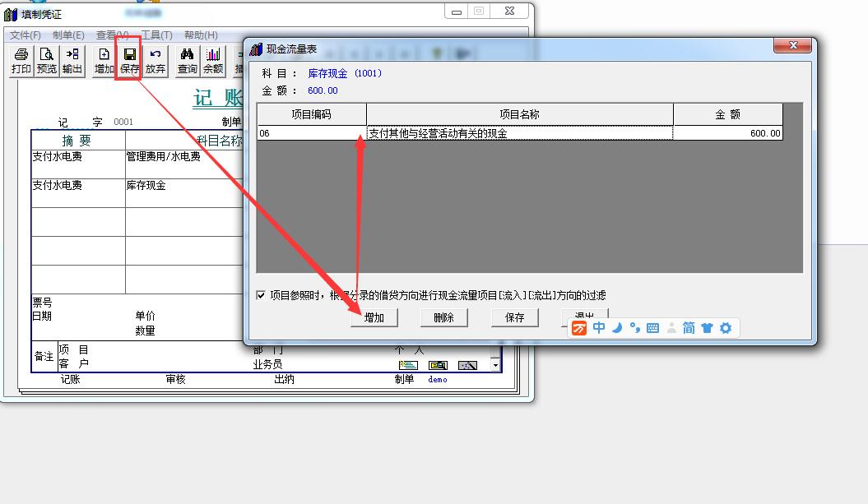The width and height of the screenshot is (868, 504).
Task: Click the 金额 column header in dialog
Action: click(728, 114)
